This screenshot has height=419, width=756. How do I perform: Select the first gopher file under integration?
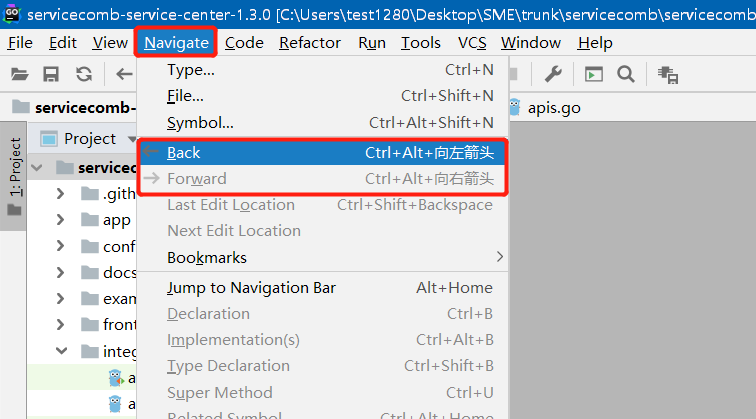[121, 378]
